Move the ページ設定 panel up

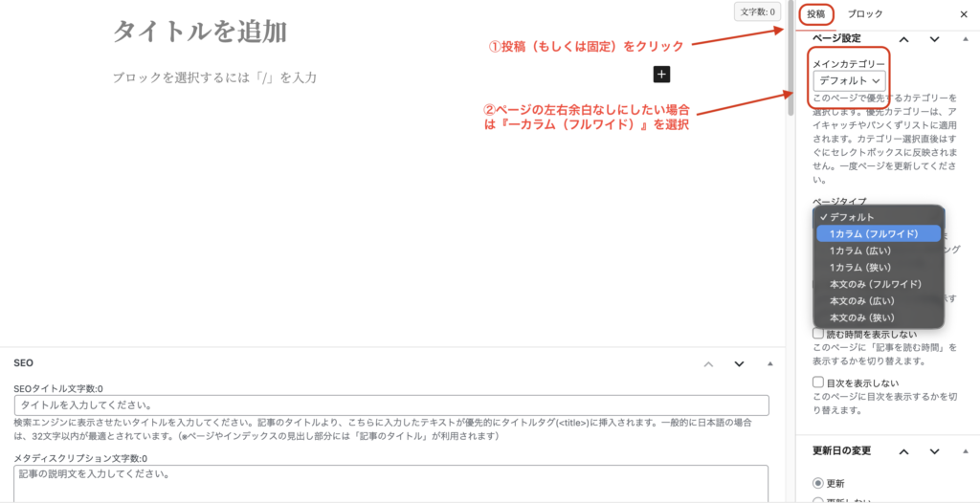tap(903, 39)
